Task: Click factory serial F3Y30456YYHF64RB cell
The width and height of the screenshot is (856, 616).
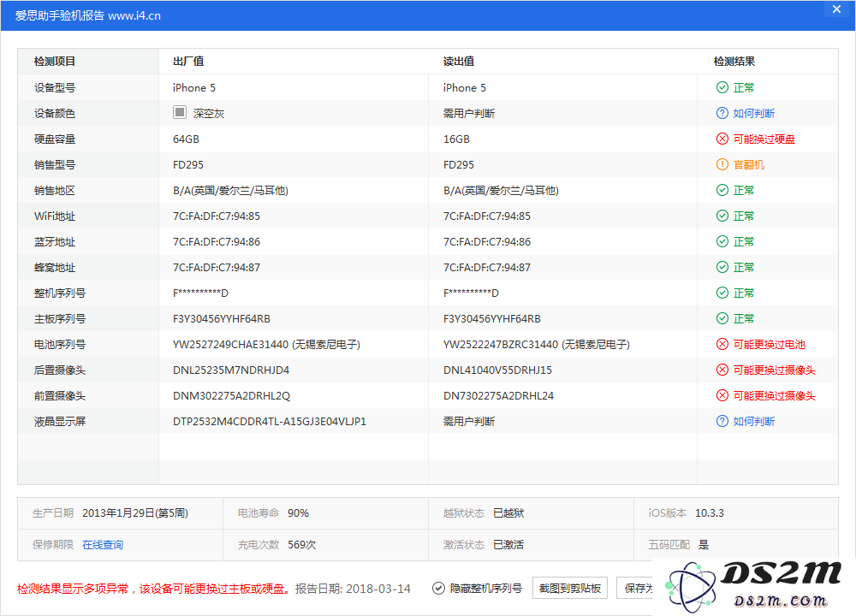Action: tap(222, 318)
